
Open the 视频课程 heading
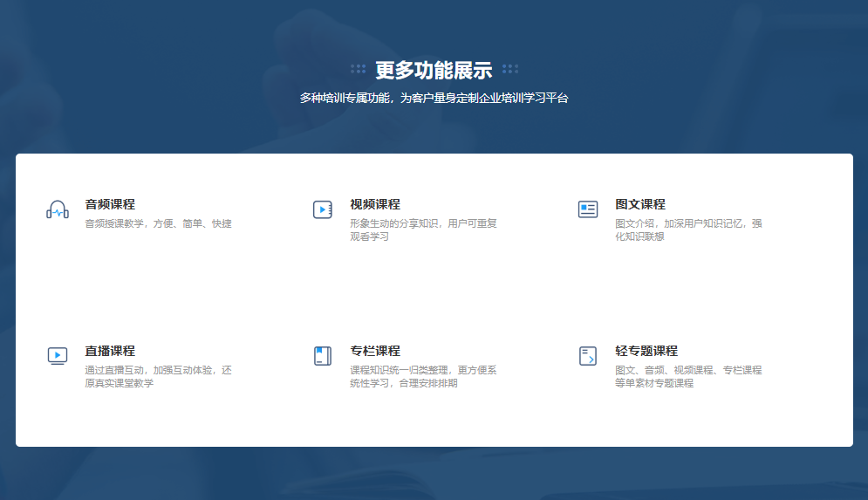tap(375, 204)
